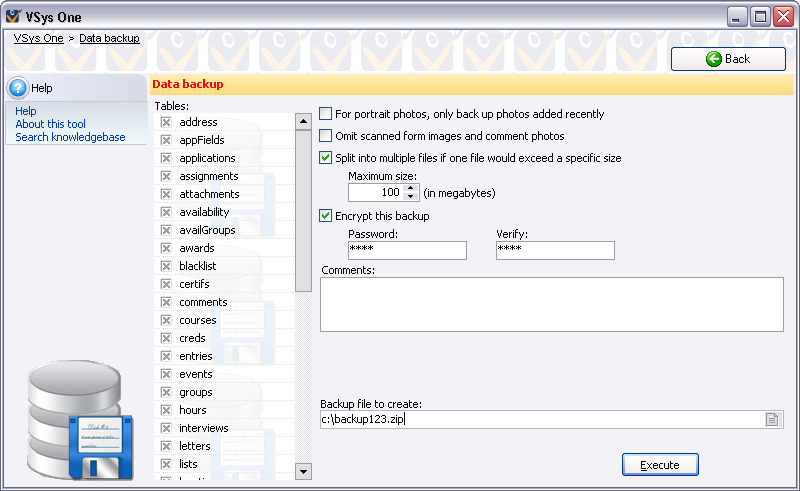800x491 pixels.
Task: Click the Maximum size value field
Action: (x=376, y=192)
